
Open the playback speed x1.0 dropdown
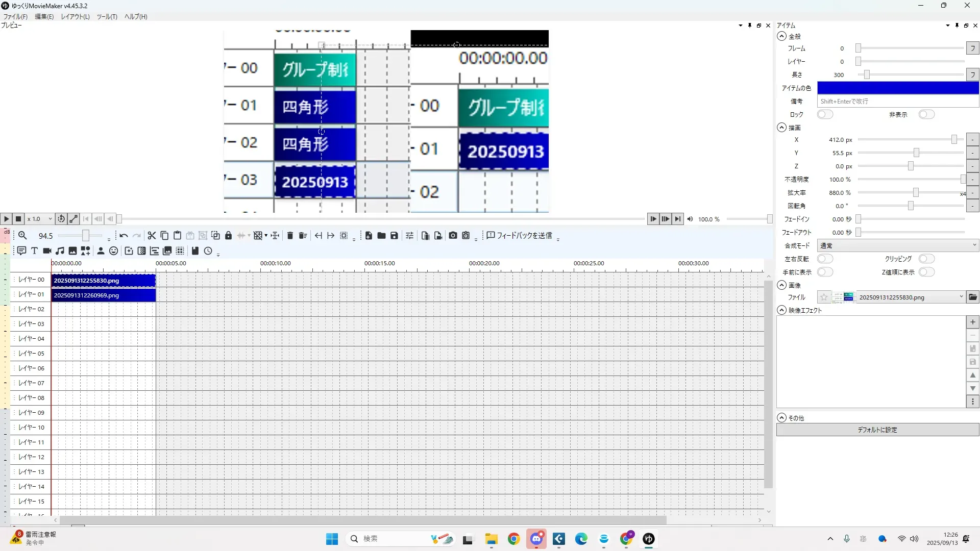coord(40,219)
